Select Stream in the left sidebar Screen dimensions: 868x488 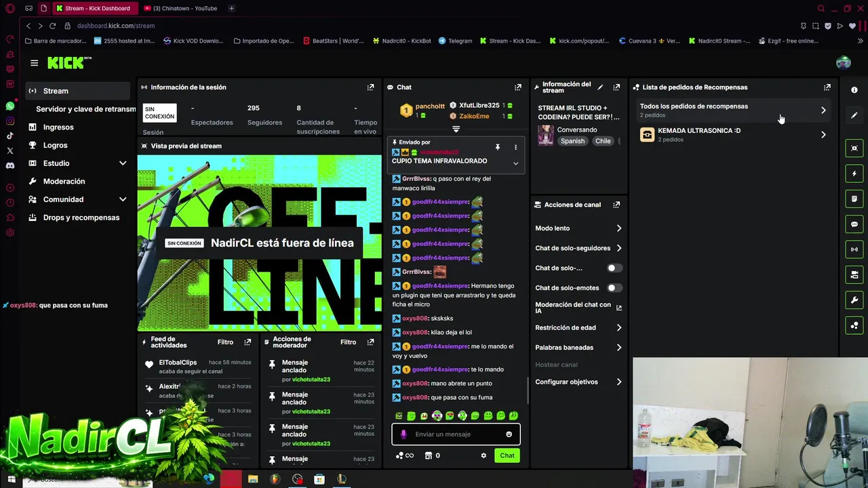(x=77, y=91)
